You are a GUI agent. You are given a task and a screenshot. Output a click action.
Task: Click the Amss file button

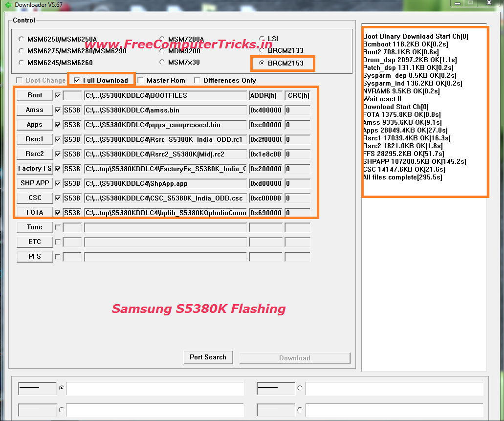point(35,110)
